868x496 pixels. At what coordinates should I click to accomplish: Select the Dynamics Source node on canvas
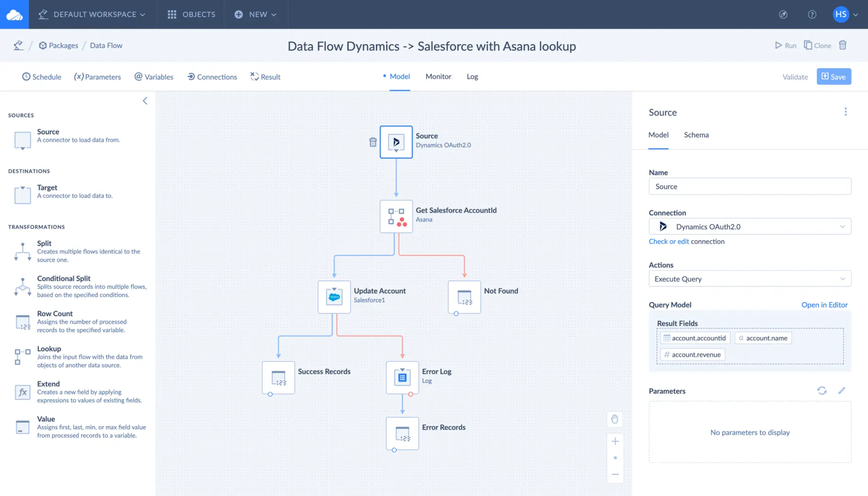tap(396, 142)
